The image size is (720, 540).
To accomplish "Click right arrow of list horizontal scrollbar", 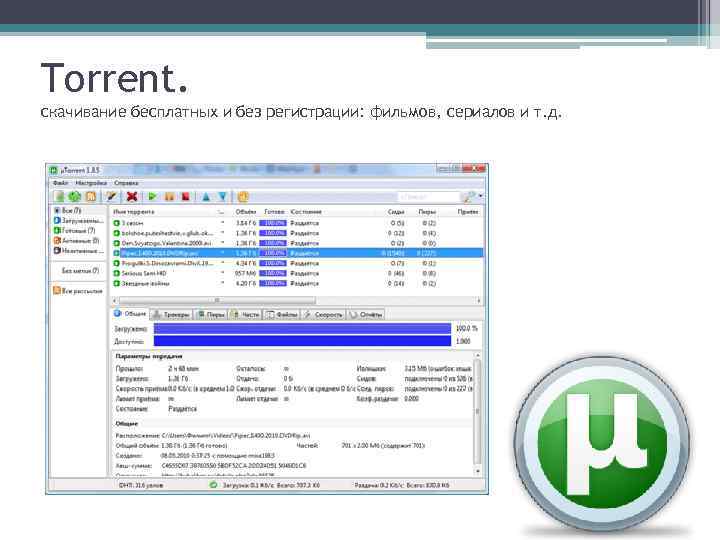I will [x=479, y=300].
